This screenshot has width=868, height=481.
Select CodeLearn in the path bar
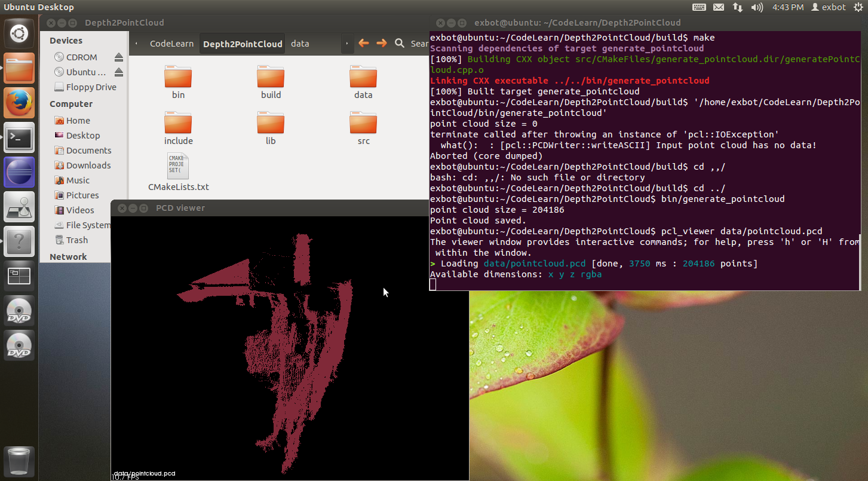tap(171, 44)
